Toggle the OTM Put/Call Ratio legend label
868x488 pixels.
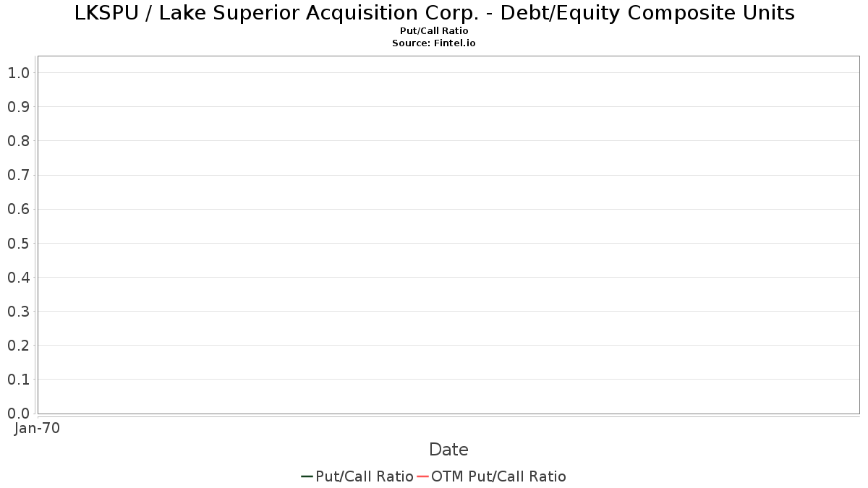498,476
